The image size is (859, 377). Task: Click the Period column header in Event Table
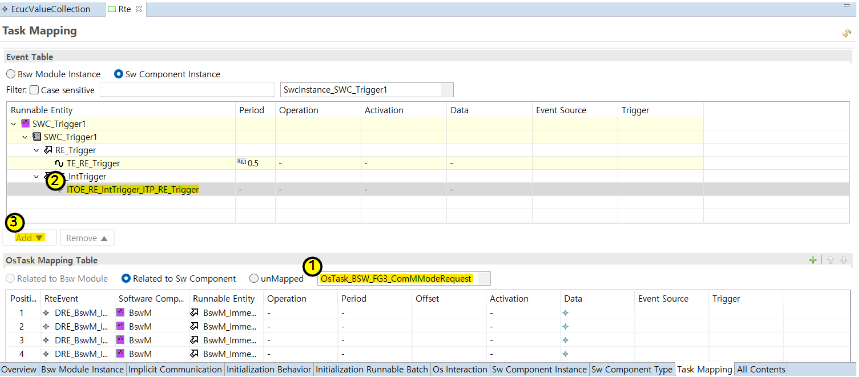click(255, 110)
